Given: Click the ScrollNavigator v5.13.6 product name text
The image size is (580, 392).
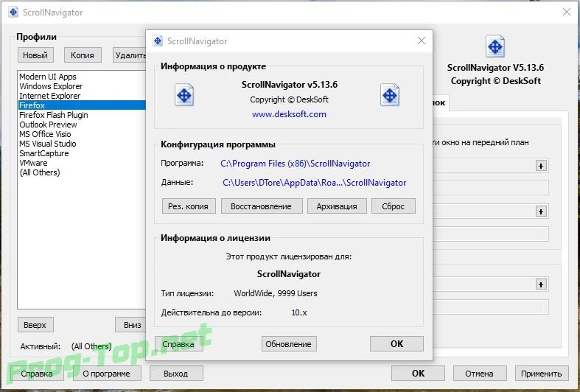Looking at the screenshot, I should coord(290,85).
